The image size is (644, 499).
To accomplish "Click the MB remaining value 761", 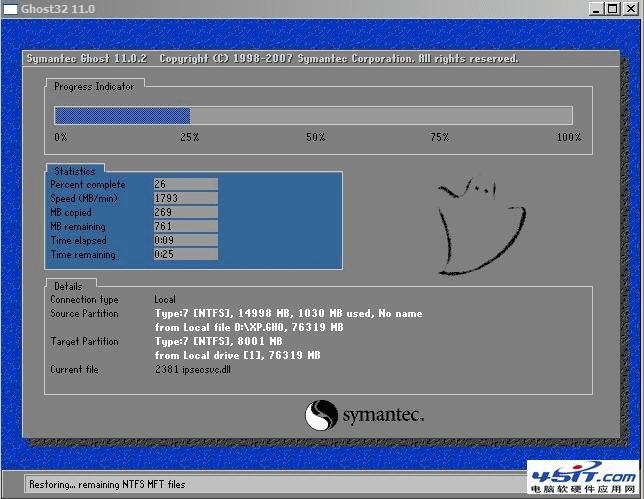I will tap(186, 226).
